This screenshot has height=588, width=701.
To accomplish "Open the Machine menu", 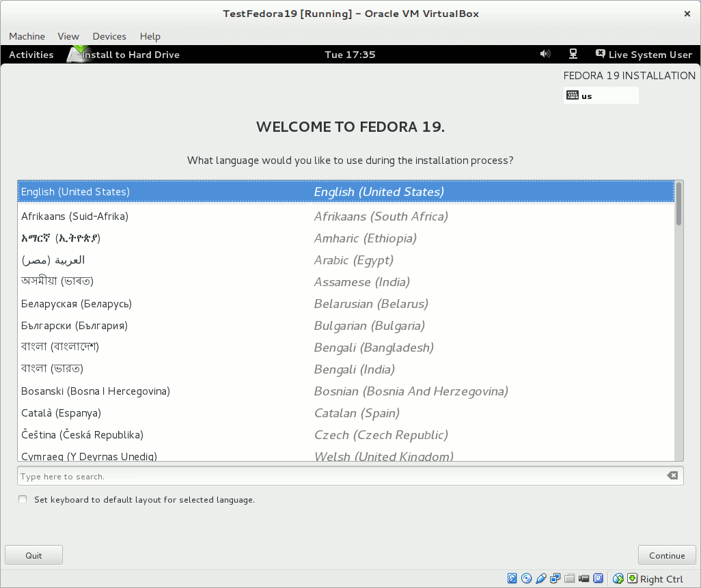I will tap(27, 36).
